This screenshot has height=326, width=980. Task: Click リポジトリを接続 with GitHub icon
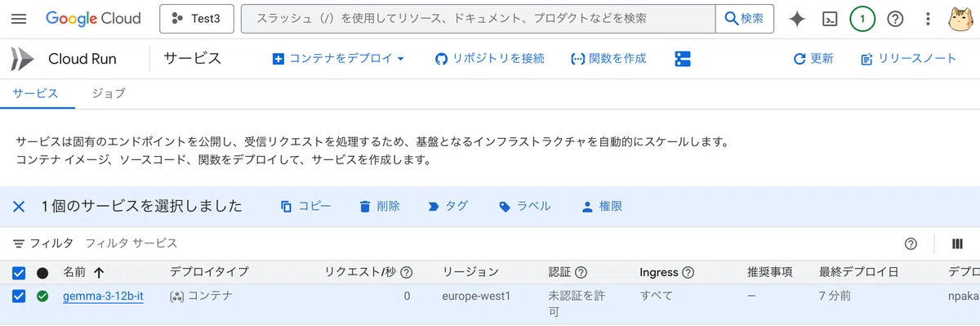tap(490, 59)
